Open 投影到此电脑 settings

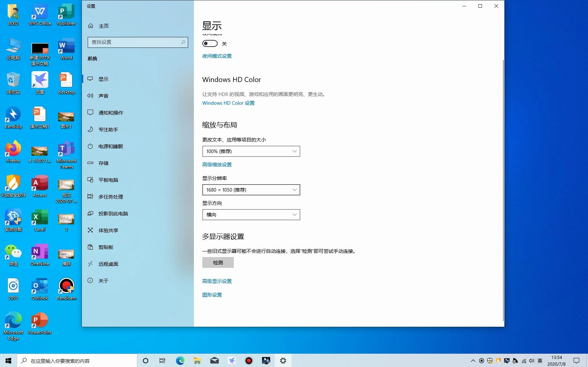coord(113,213)
